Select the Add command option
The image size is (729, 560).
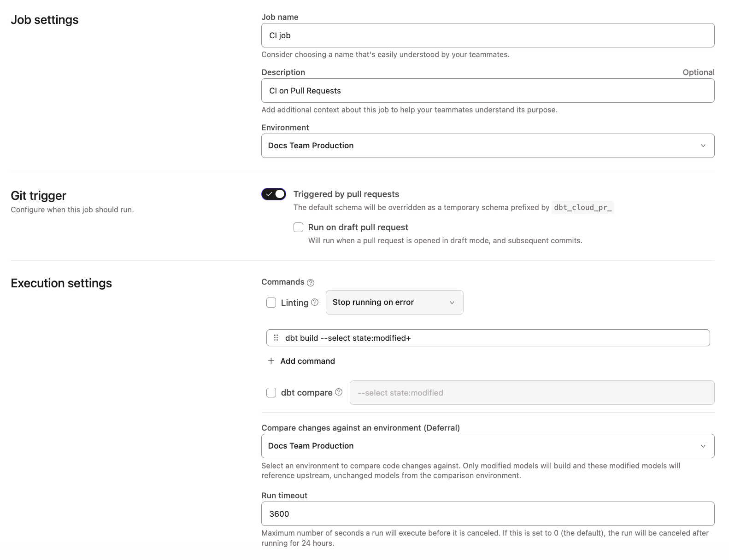tap(307, 361)
